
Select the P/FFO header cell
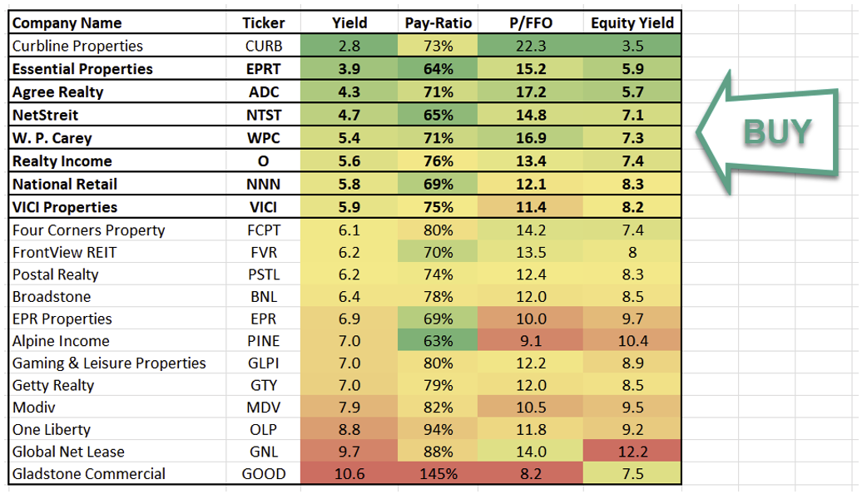click(531, 22)
